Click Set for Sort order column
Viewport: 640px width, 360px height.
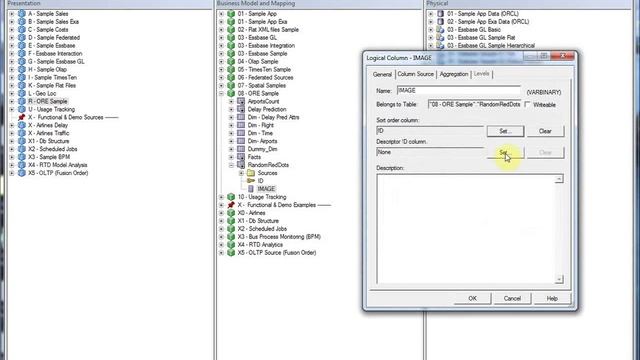[505, 131]
